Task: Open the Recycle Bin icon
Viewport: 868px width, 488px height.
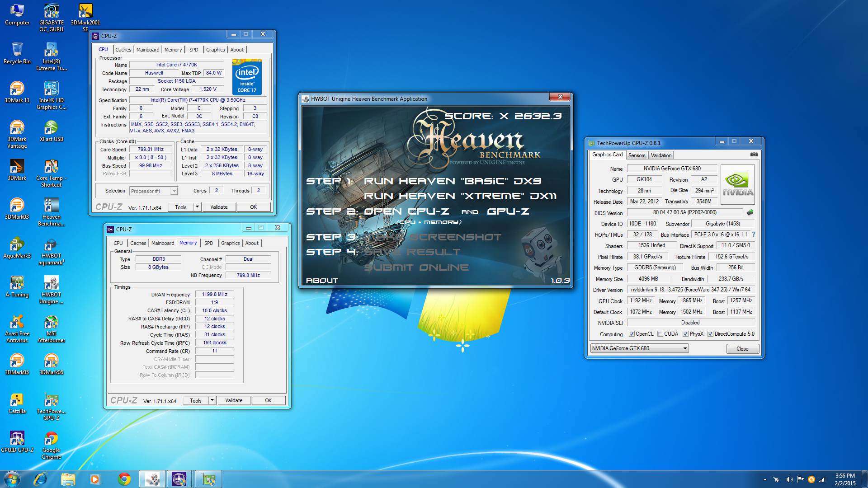Action: (x=17, y=53)
